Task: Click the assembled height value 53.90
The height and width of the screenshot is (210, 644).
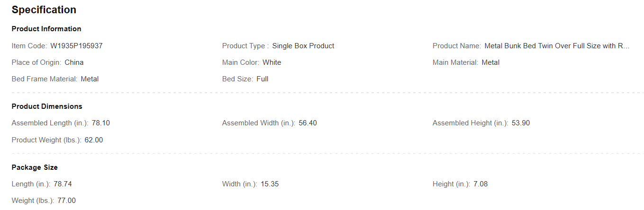Action: [521, 123]
